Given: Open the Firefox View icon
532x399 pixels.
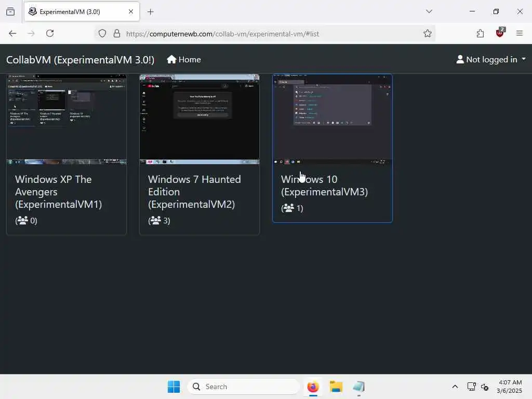Looking at the screenshot, I should (10, 11).
